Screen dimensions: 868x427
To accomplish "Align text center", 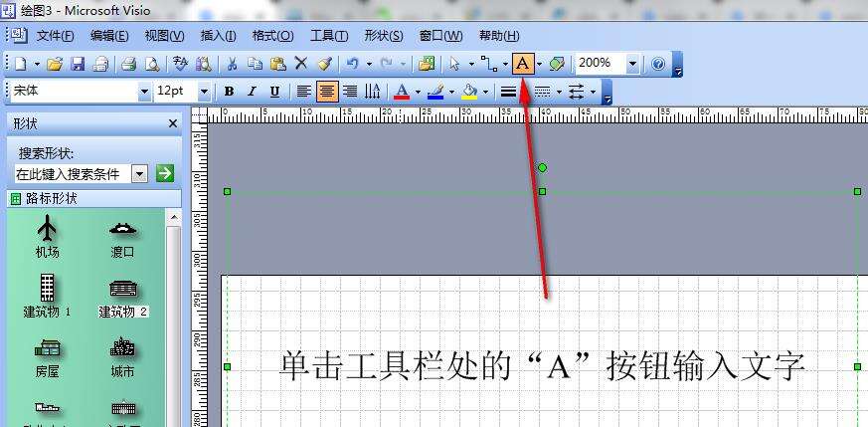I will (327, 92).
